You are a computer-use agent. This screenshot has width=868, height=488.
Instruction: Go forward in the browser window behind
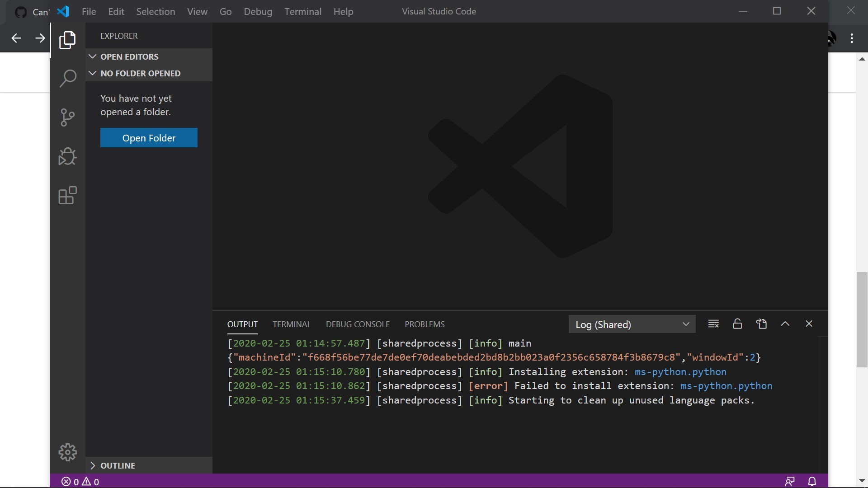(x=40, y=38)
